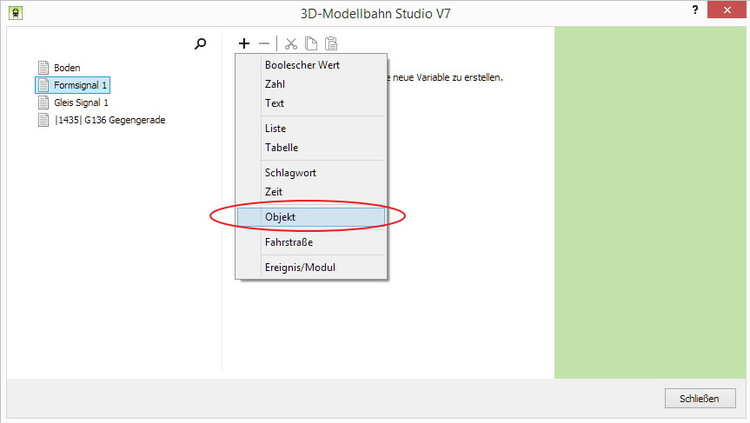Click the Schließen button
The height and width of the screenshot is (423, 750).
[700, 398]
